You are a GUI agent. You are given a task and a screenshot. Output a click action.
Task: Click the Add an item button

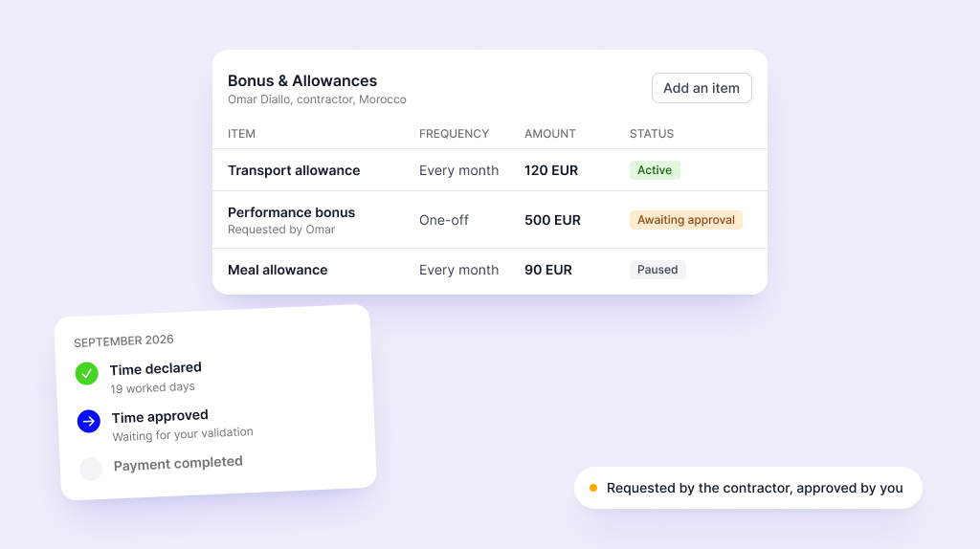tap(702, 88)
